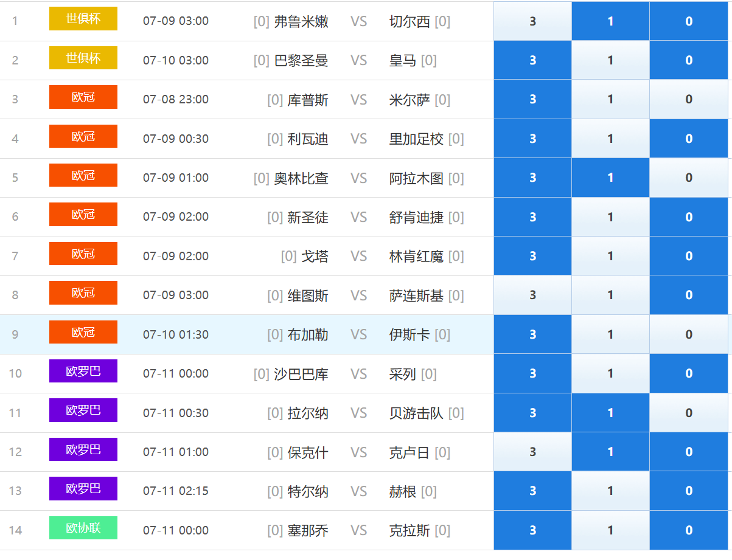Click the kickoff time 07-10 01:30
This screenshot has height=560, width=732.
[176, 334]
